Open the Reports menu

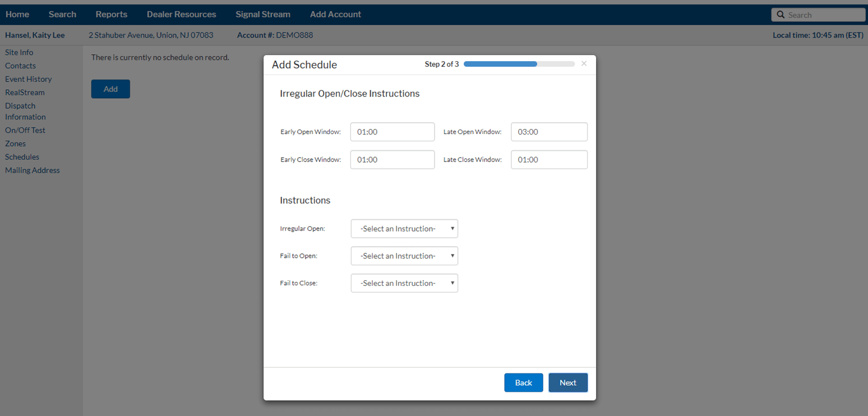click(x=112, y=15)
